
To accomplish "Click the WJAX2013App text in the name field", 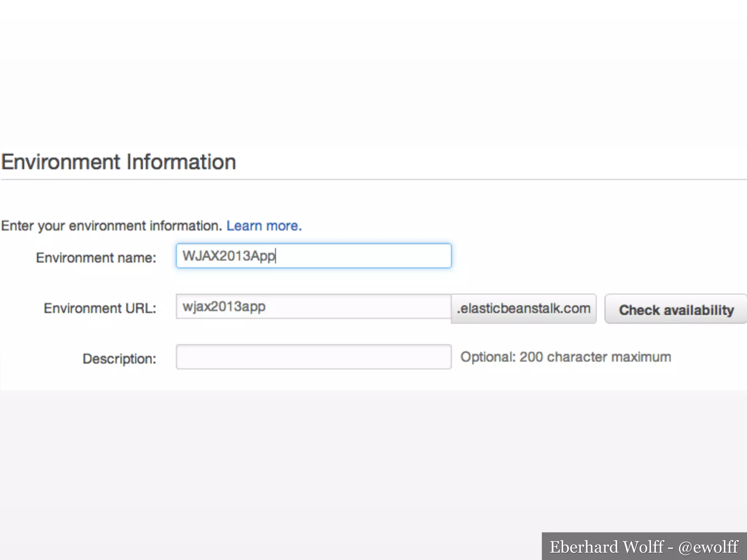I will (x=229, y=256).
